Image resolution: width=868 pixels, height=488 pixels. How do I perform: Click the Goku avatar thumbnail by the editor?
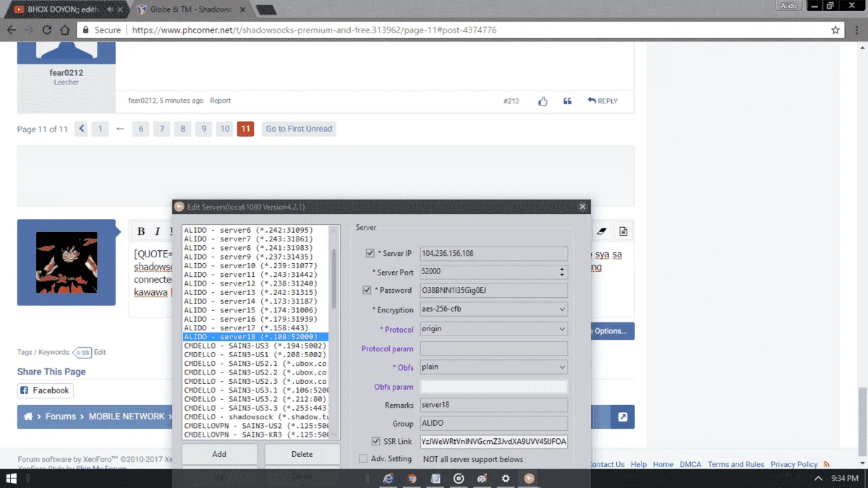pyautogui.click(x=67, y=262)
